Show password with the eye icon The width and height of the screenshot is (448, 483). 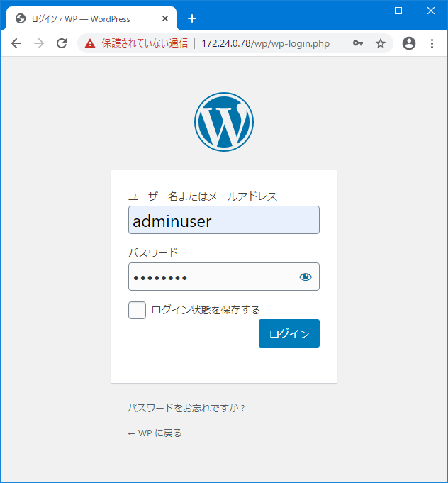(306, 277)
